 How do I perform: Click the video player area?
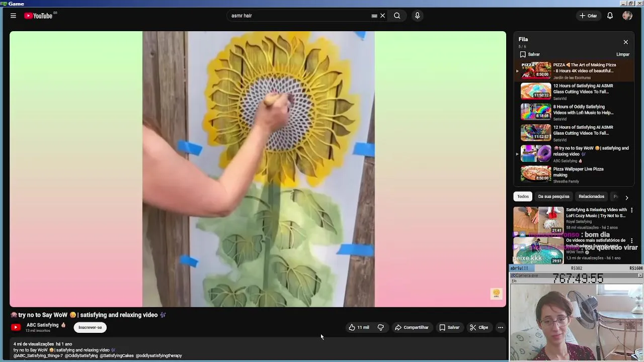pyautogui.click(x=258, y=169)
